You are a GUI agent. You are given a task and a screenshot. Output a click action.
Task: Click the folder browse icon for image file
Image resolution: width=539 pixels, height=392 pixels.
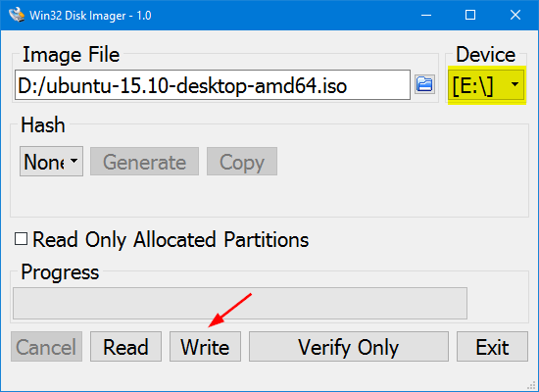pos(424,84)
